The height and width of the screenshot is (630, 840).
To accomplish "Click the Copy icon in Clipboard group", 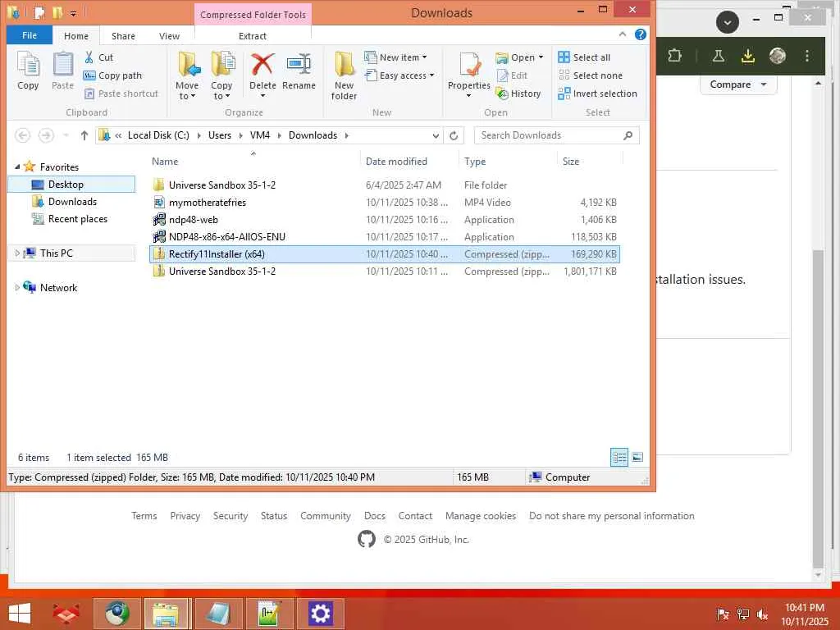I will [x=28, y=71].
